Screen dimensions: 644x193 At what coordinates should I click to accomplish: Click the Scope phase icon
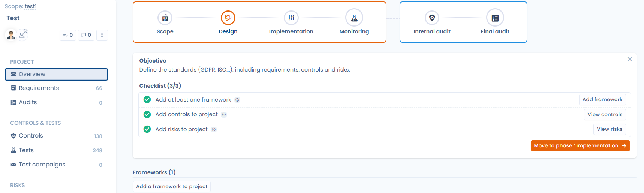[165, 18]
